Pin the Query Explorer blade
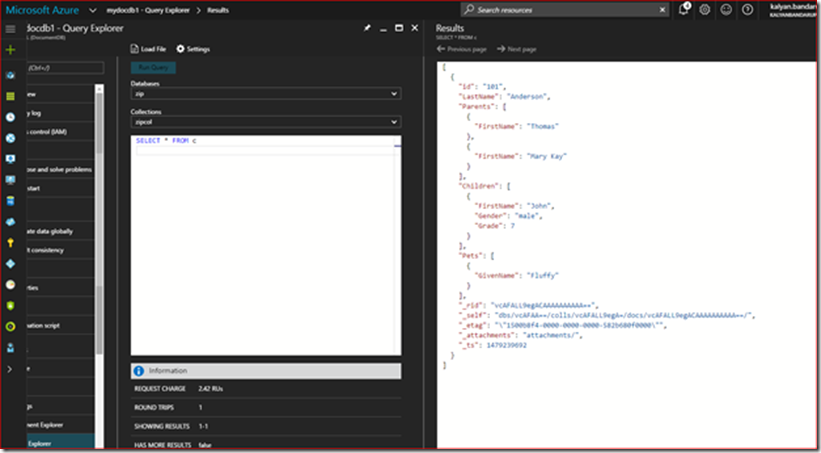 click(x=367, y=29)
